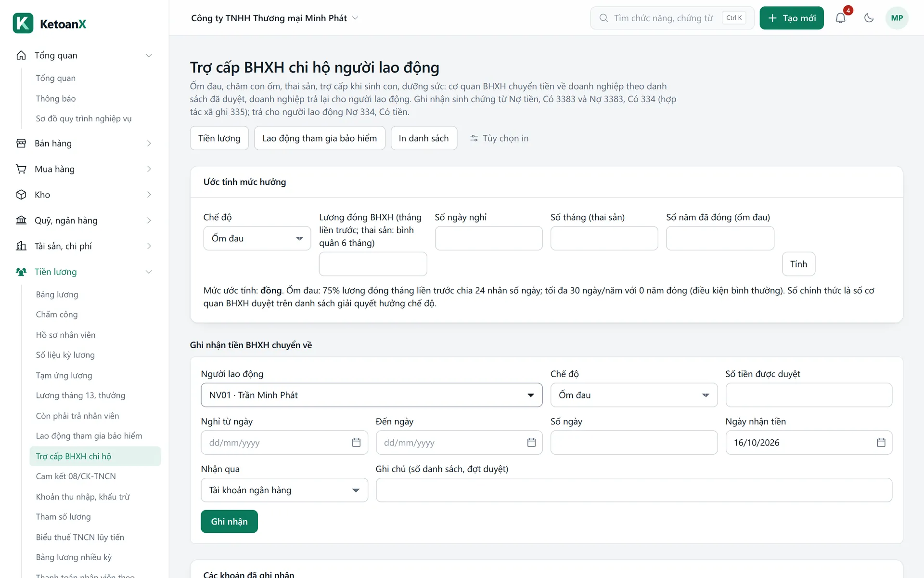Open the Nhận qua dropdown
924x578 pixels.
point(284,490)
